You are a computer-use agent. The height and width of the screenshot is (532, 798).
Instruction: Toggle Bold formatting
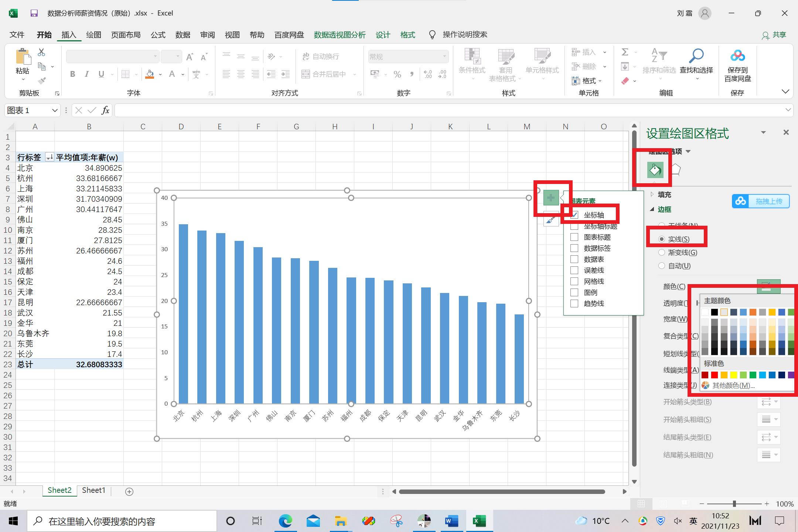(x=73, y=74)
